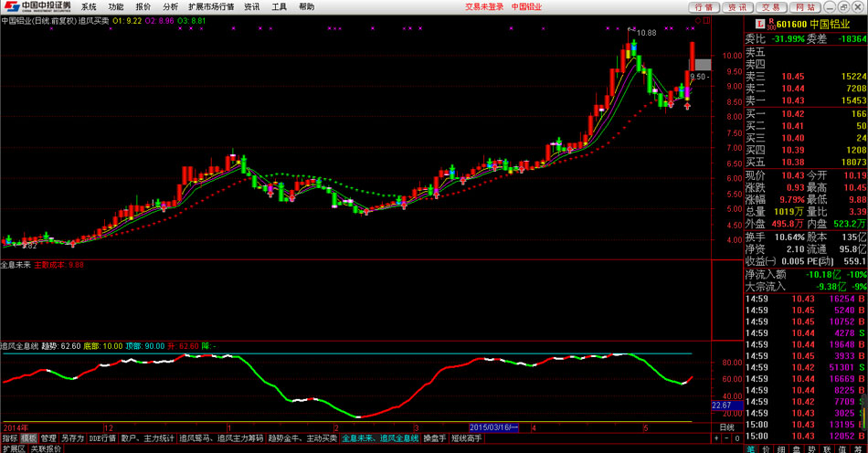Click the 日线 period selector
Screen dimensions: 868x453
tap(726, 427)
